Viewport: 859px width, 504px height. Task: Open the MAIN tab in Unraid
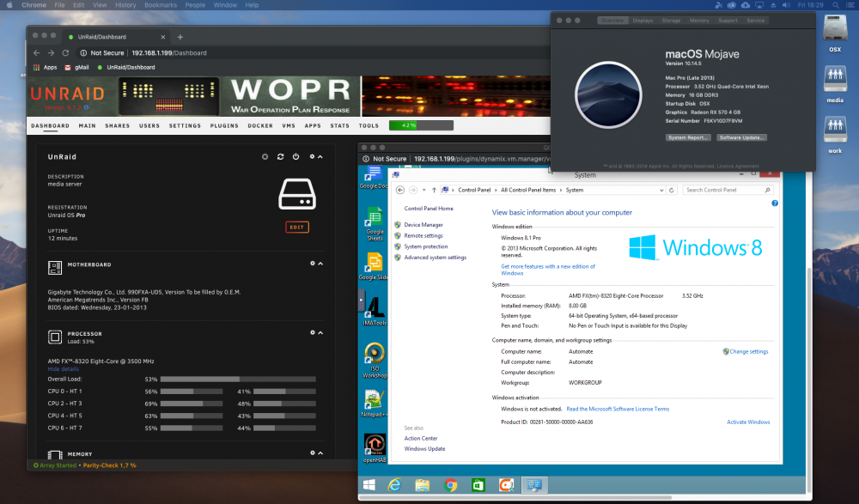(x=87, y=125)
